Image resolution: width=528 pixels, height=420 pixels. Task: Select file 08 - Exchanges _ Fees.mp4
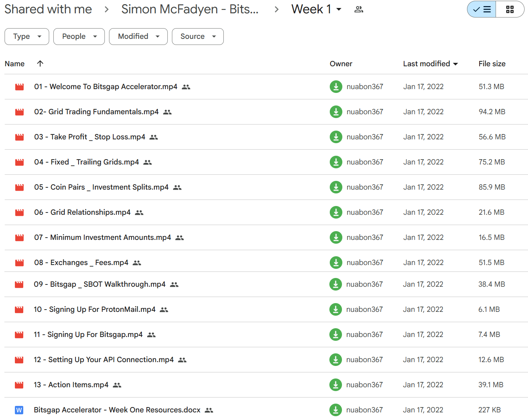click(x=81, y=263)
